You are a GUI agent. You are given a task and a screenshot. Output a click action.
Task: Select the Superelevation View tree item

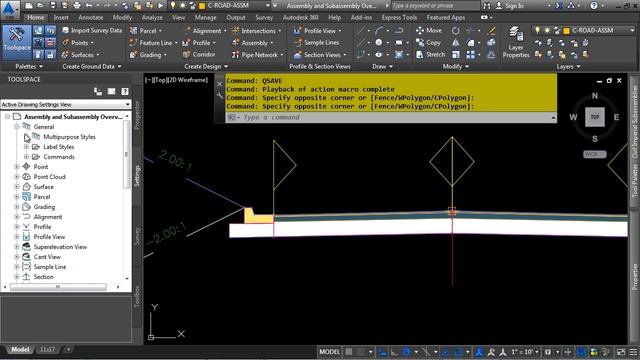point(60,247)
